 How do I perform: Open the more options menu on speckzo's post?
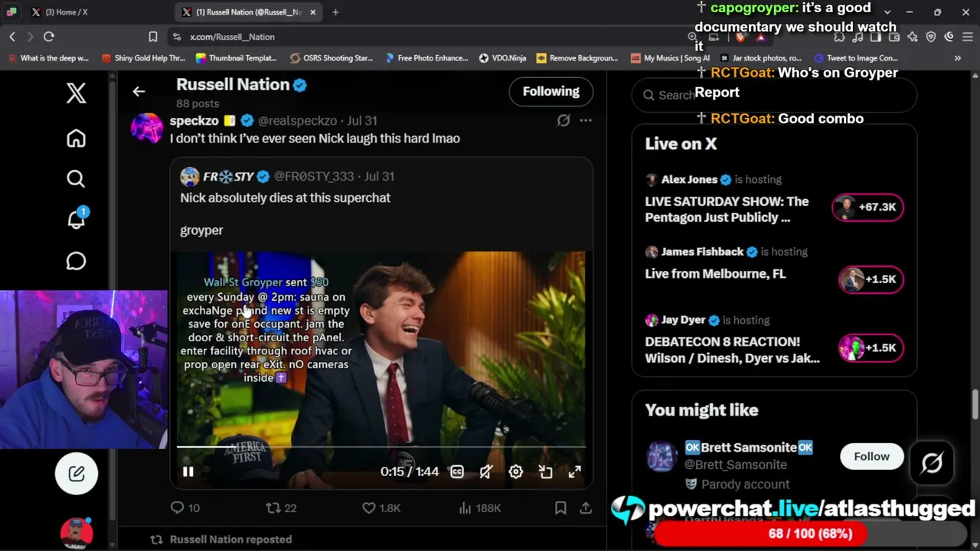point(586,120)
